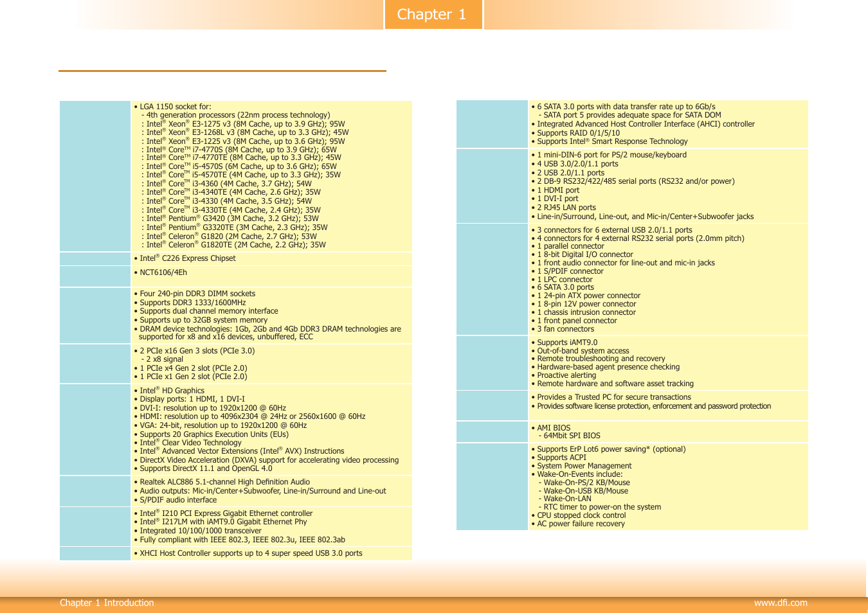This screenshot has height=613, width=868.
Task: Select the "Intel HD Graphics" line
Action: 169,391
